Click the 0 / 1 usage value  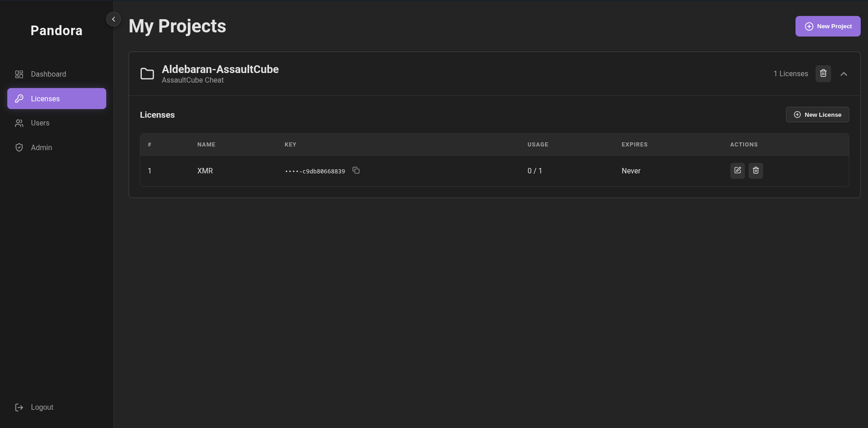(535, 171)
